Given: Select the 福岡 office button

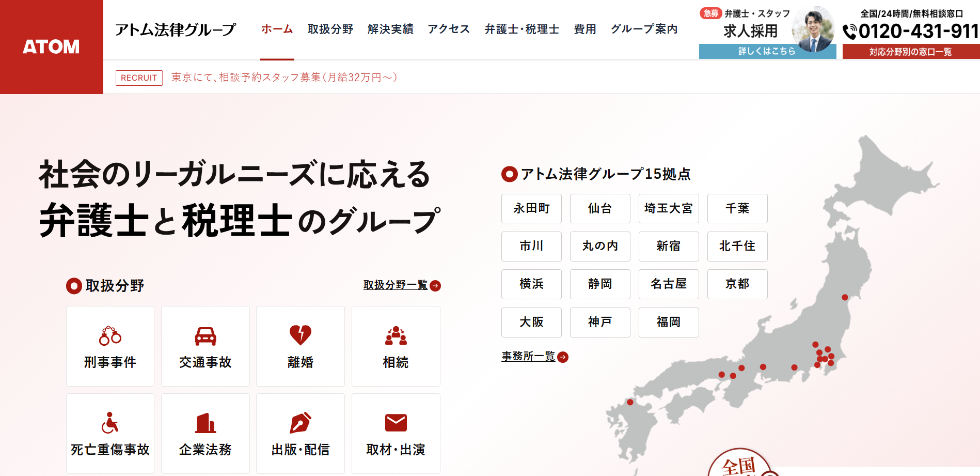Looking at the screenshot, I should [x=669, y=323].
